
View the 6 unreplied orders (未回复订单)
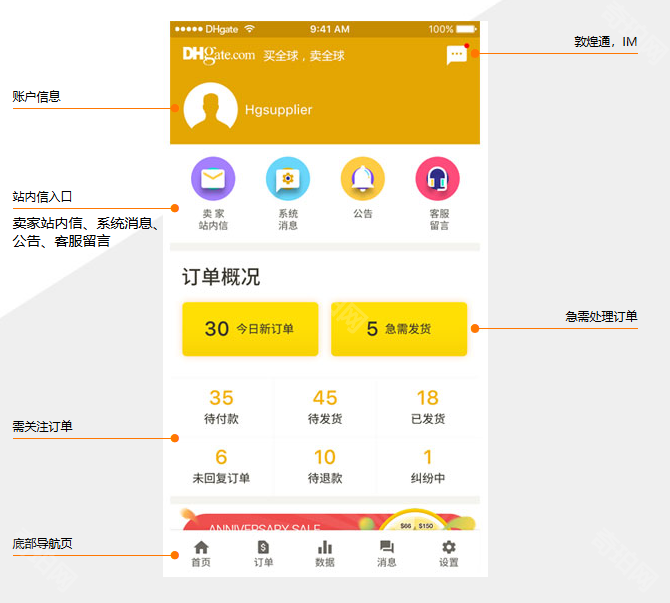(x=221, y=467)
